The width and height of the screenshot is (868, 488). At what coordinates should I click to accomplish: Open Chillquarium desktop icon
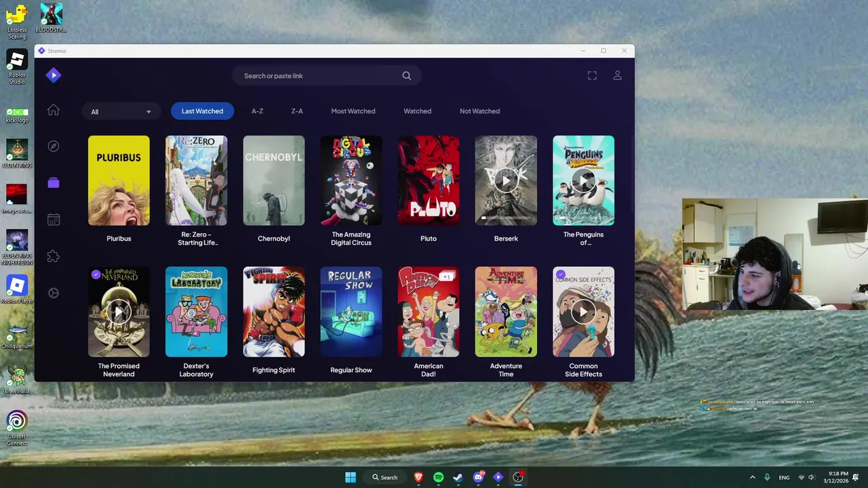coord(17,335)
